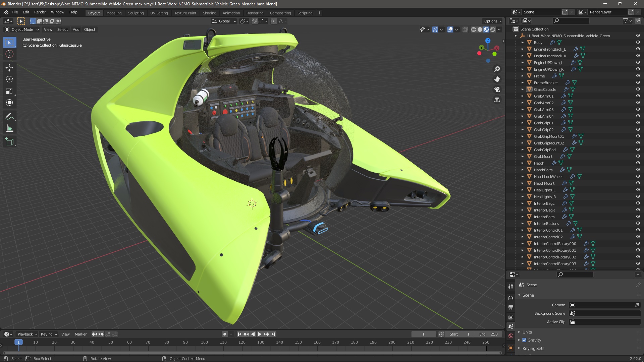Open the Render menu

tap(40, 12)
